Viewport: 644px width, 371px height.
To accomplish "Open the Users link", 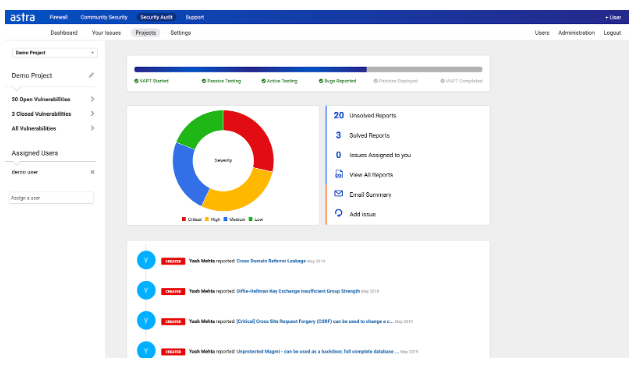I will click(542, 33).
